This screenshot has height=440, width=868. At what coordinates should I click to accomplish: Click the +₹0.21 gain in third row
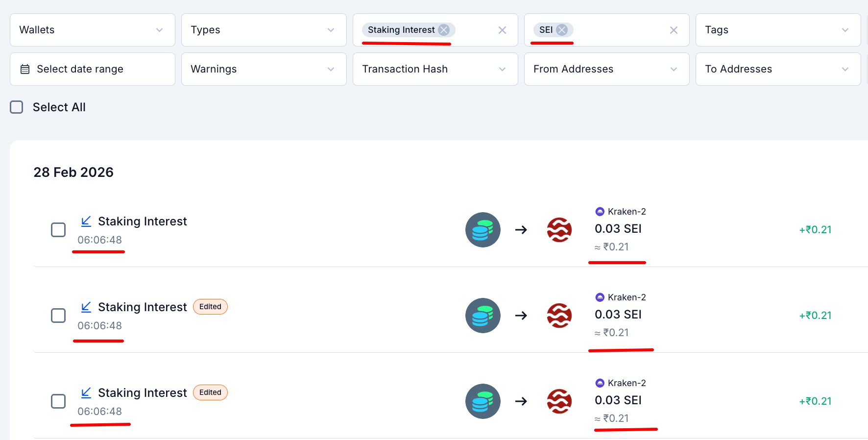[x=816, y=401]
